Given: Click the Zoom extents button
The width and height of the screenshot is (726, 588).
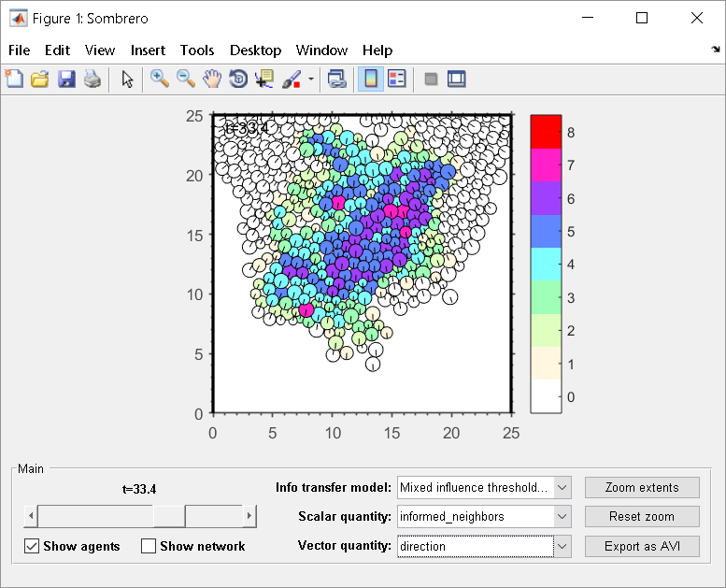Looking at the screenshot, I should 642,487.
